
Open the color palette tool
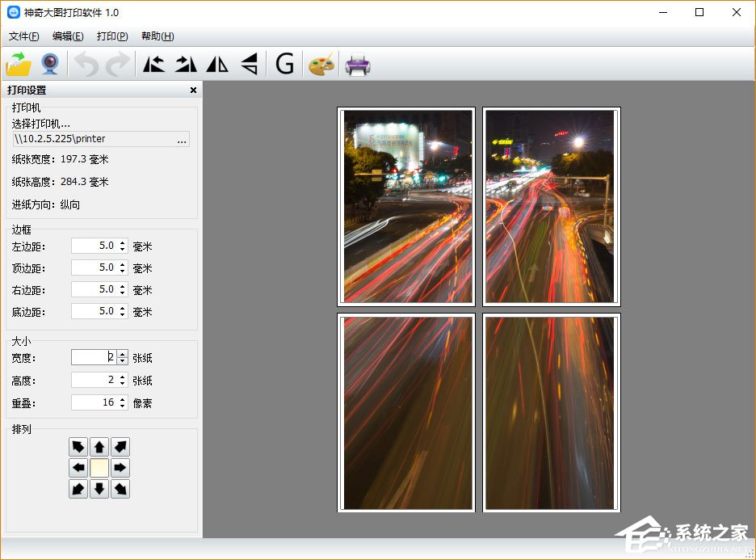[321, 63]
